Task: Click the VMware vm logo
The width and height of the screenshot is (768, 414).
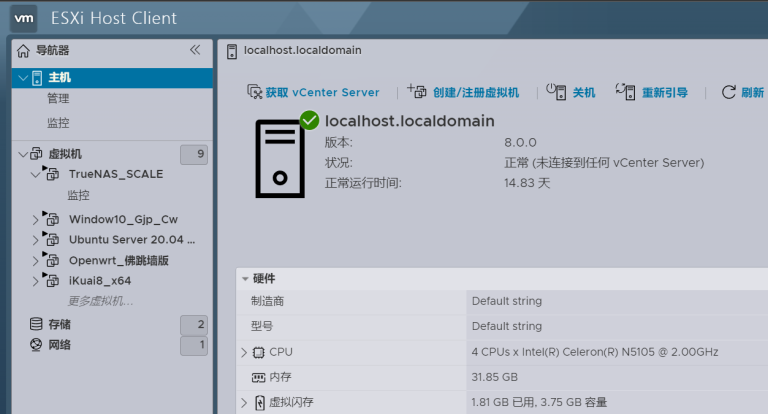Action: pyautogui.click(x=24, y=19)
